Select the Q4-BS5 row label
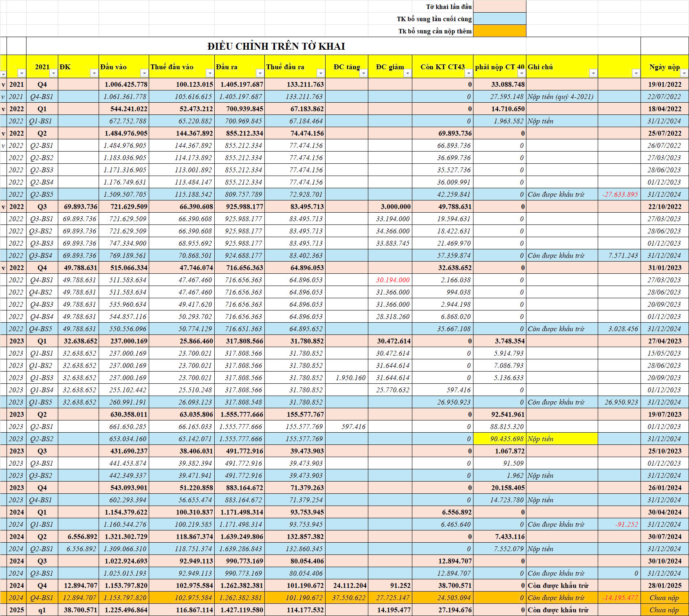The image size is (689, 616). point(42,329)
